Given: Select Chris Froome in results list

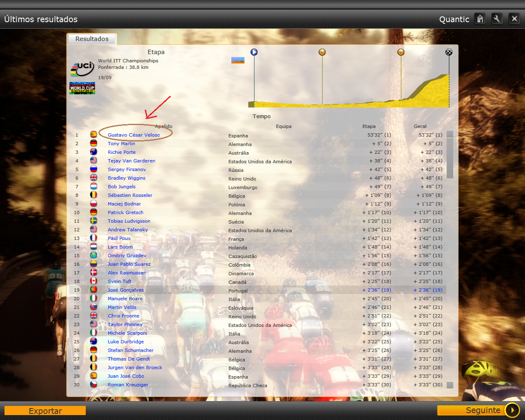Looking at the screenshot, I should point(123,316).
